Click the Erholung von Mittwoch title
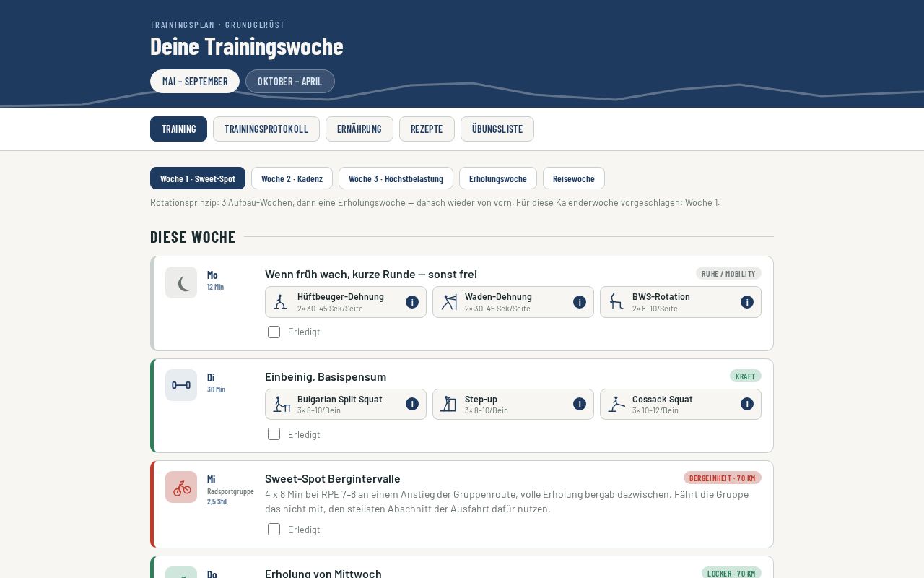The image size is (924, 578). (x=323, y=574)
